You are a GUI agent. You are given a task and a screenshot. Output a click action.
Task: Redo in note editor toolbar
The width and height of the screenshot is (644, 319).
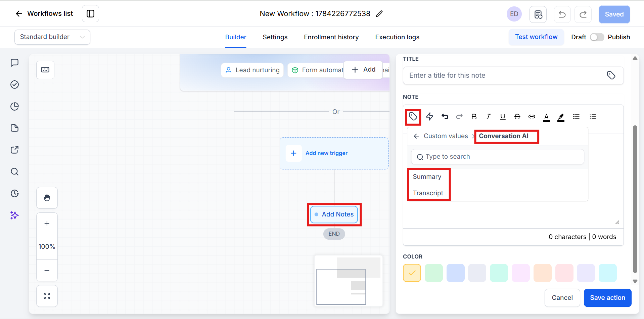click(459, 117)
